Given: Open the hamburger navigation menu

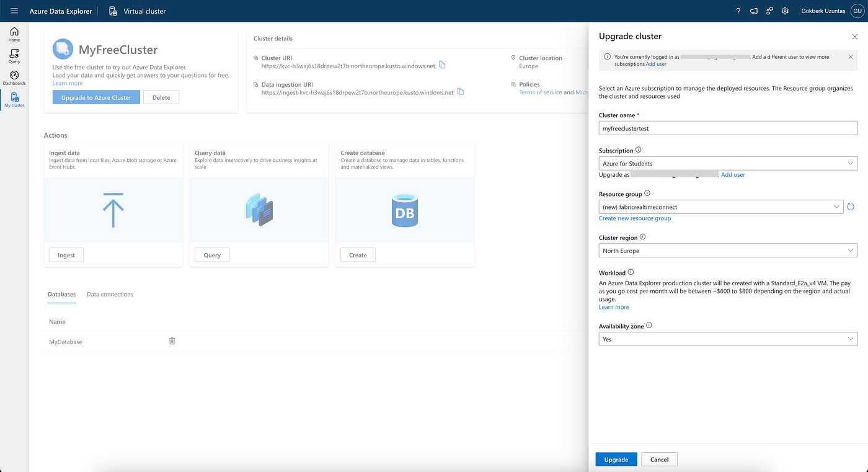Looking at the screenshot, I should pos(14,11).
